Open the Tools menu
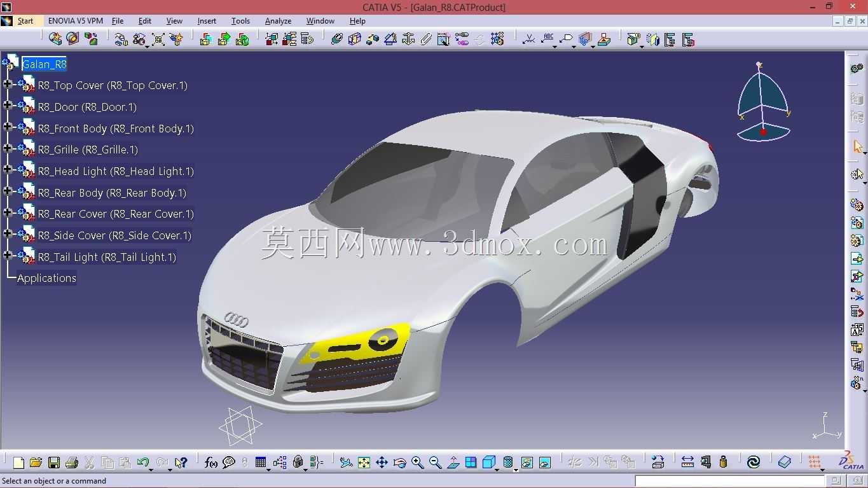The height and width of the screenshot is (488, 868). click(240, 21)
